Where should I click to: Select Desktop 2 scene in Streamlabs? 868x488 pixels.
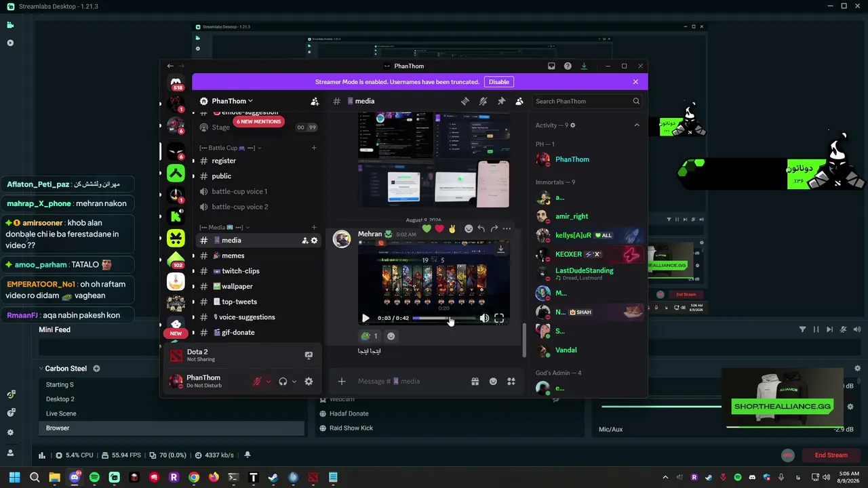pos(171,399)
